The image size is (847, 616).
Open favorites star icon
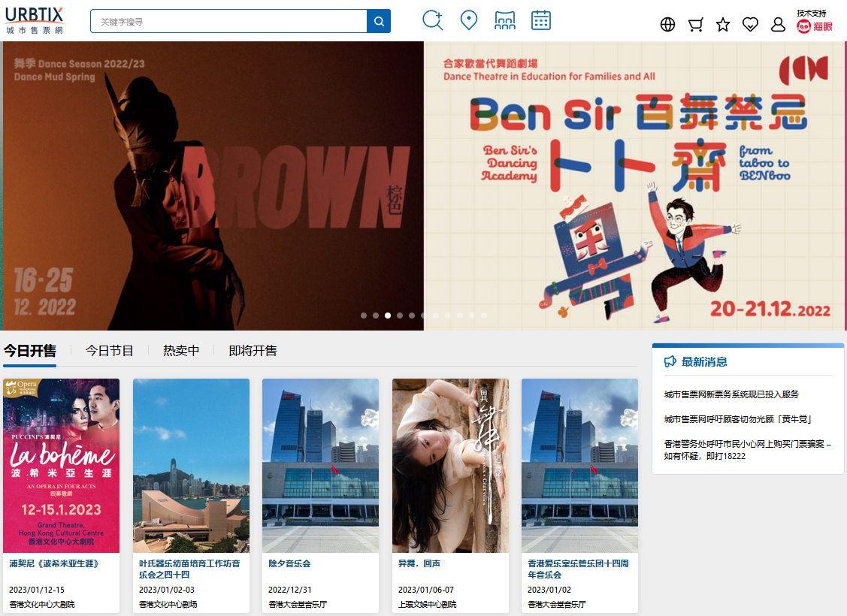click(723, 25)
